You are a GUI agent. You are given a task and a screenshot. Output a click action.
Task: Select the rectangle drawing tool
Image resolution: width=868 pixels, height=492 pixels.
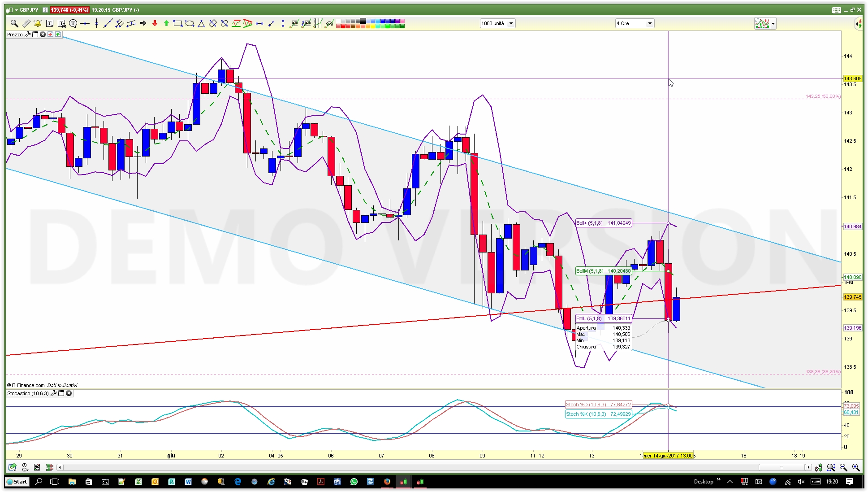tap(178, 23)
